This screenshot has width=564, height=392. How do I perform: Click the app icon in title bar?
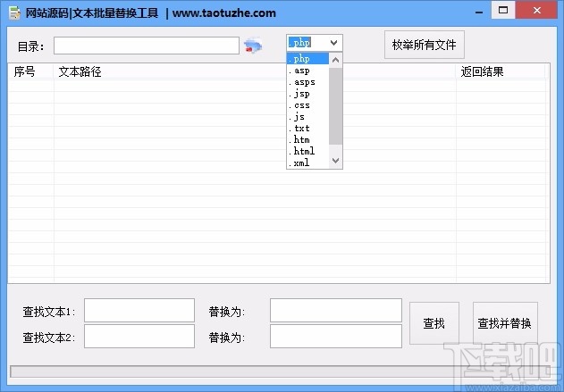tap(14, 13)
